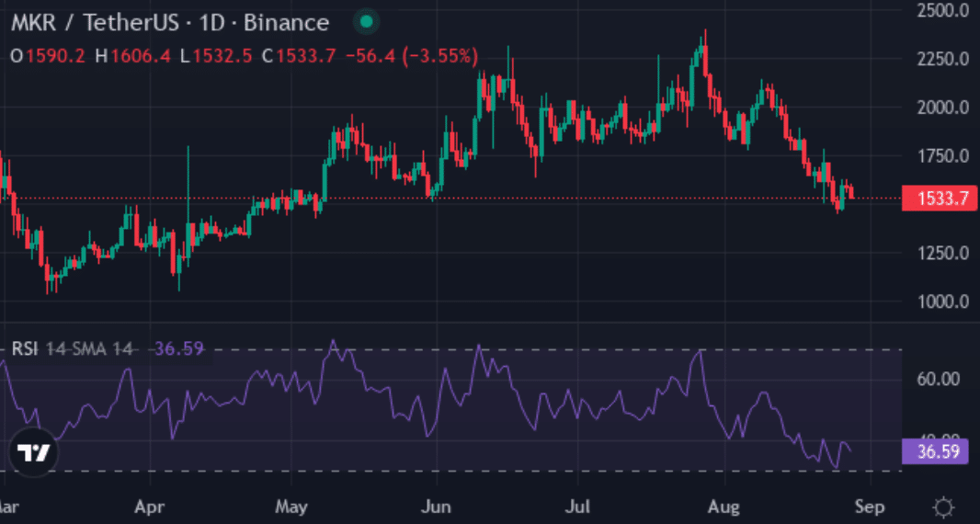Click 1250.0 price axis label
980x524 pixels.
point(942,253)
